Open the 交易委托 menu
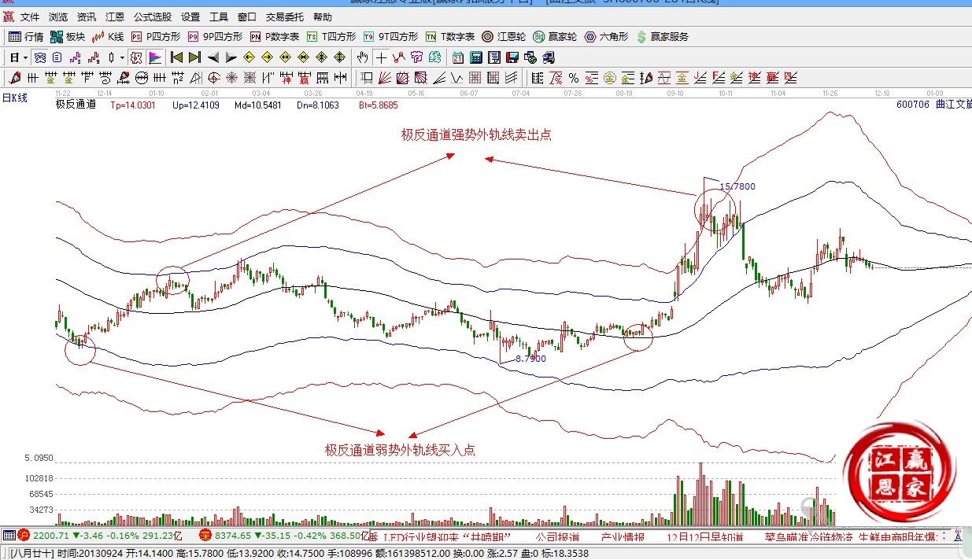Viewport: 972px width, 560px height. [x=284, y=17]
